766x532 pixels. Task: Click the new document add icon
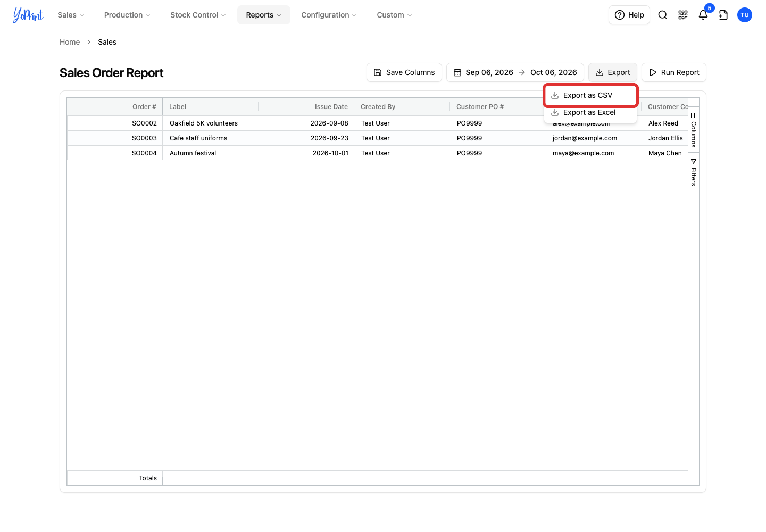723,15
